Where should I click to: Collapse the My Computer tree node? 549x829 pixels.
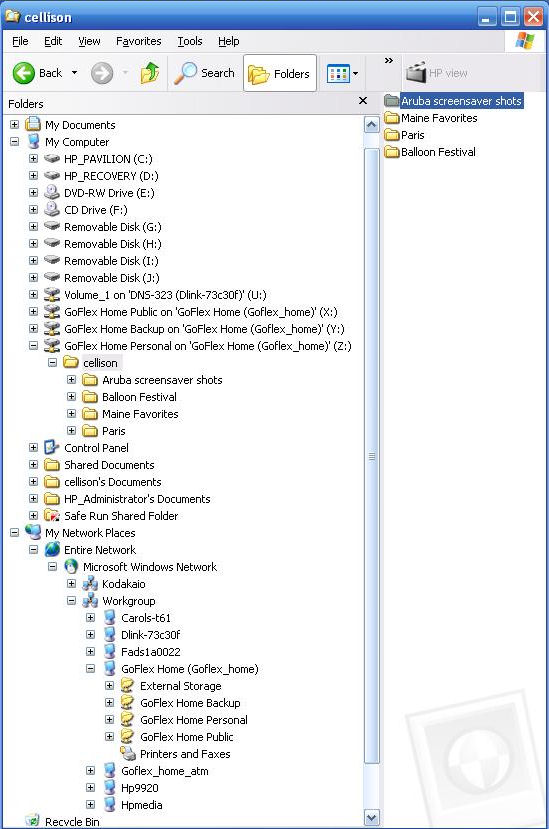tap(14, 142)
